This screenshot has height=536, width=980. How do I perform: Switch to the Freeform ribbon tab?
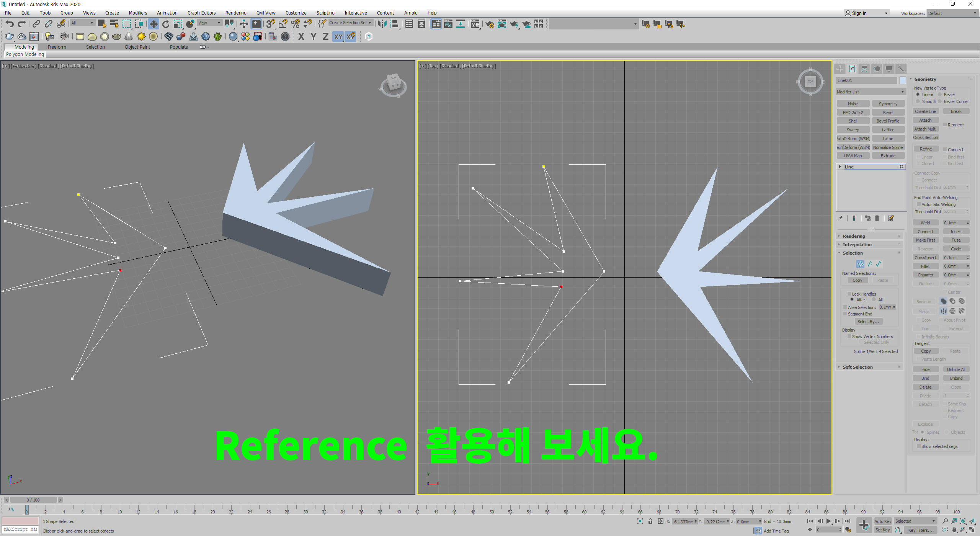pyautogui.click(x=57, y=47)
